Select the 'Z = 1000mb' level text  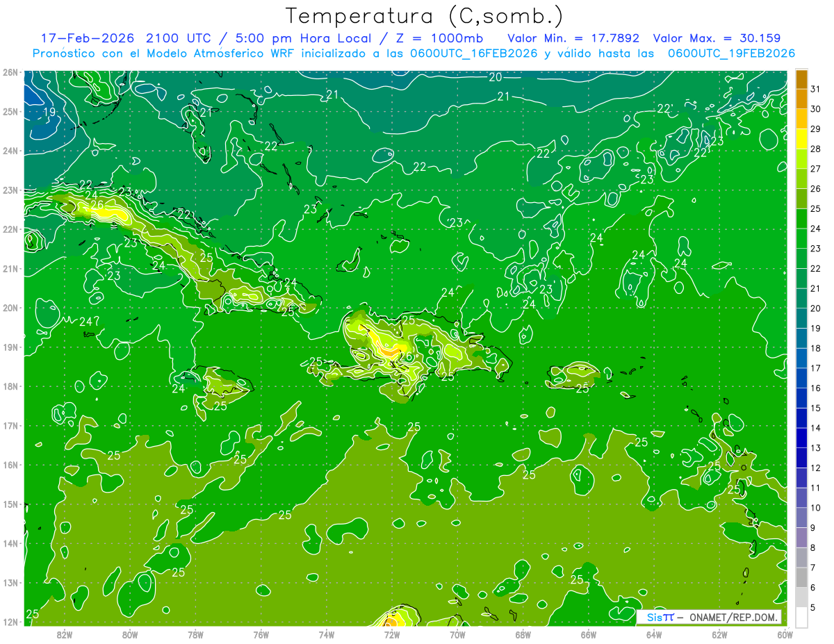pos(439,38)
